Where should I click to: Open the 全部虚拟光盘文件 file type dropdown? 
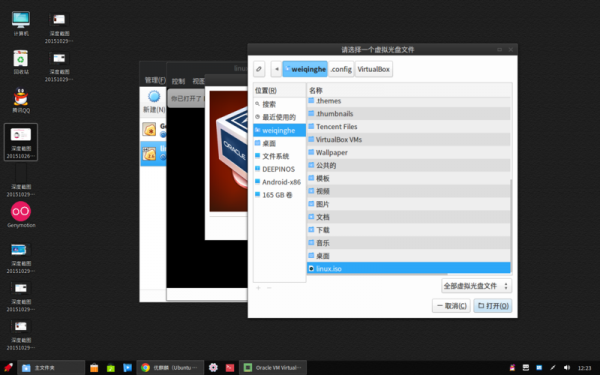pyautogui.click(x=476, y=286)
